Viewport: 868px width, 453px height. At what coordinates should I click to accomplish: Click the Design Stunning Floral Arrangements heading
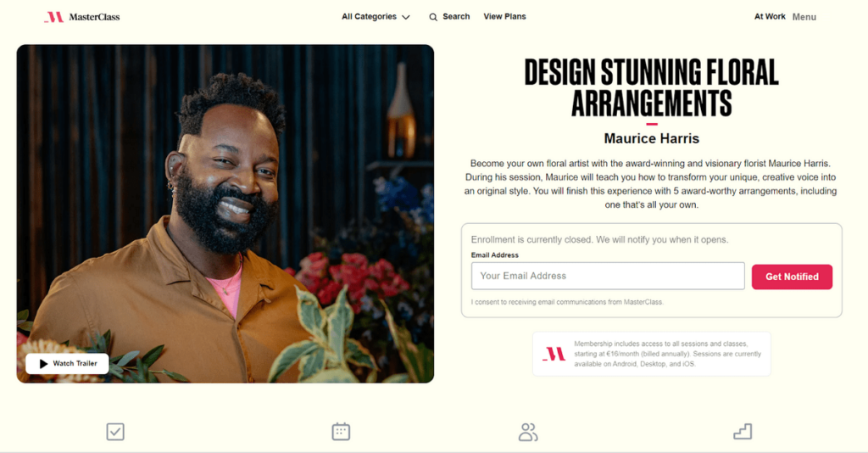[x=652, y=88]
